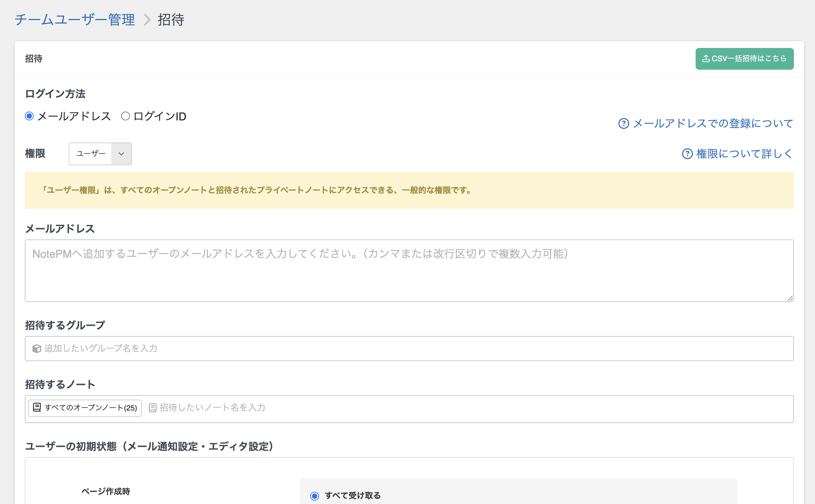Select ログインID login method radio

[126, 116]
